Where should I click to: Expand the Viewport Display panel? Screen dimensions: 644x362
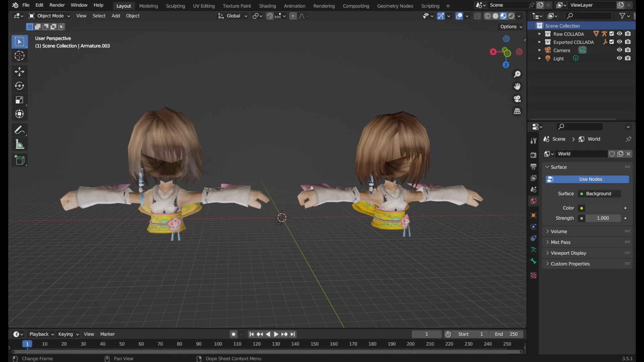click(568, 253)
